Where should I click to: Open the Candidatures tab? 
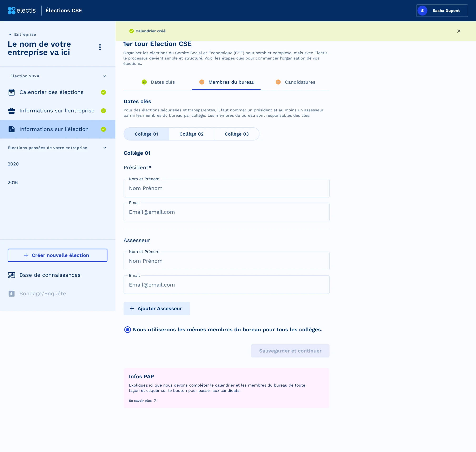point(295,82)
